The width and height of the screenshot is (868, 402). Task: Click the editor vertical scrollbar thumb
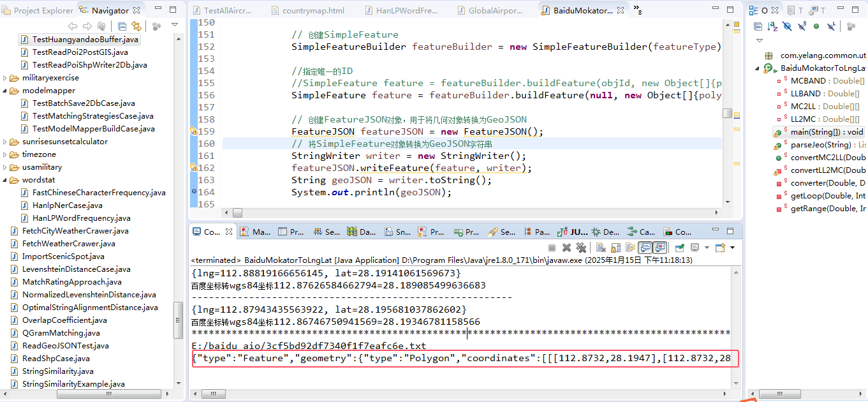click(x=727, y=113)
